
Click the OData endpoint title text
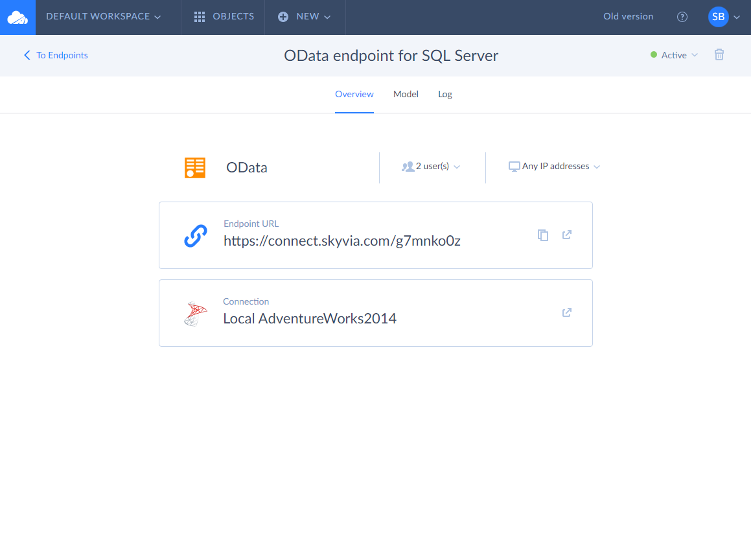[x=391, y=56]
